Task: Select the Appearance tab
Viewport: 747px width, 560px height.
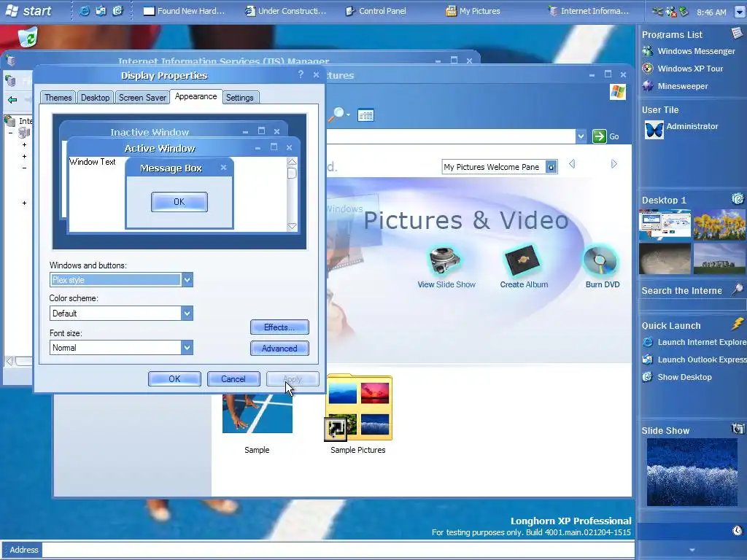Action: pos(196,97)
